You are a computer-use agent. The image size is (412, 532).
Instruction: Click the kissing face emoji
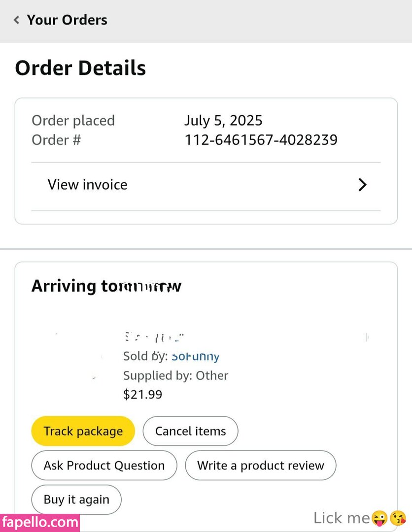(397, 518)
